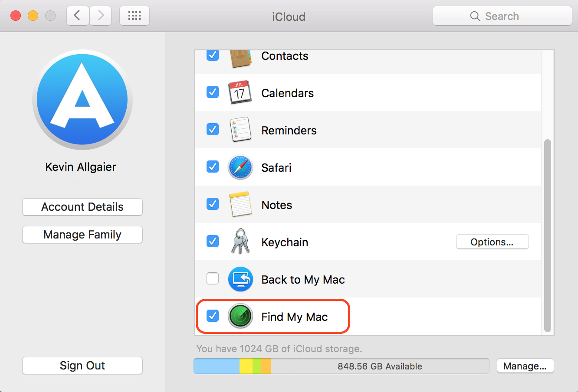
Task: Go forward with the right chevron button
Action: (101, 16)
